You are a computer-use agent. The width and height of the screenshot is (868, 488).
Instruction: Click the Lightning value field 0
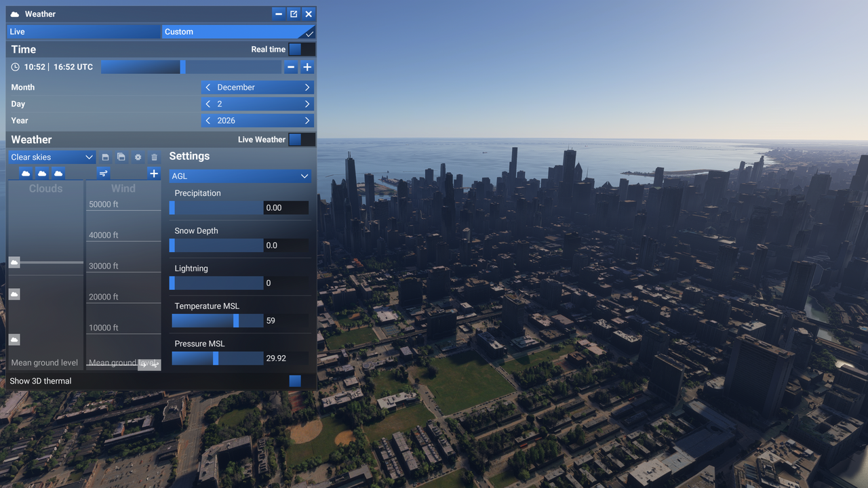point(286,283)
